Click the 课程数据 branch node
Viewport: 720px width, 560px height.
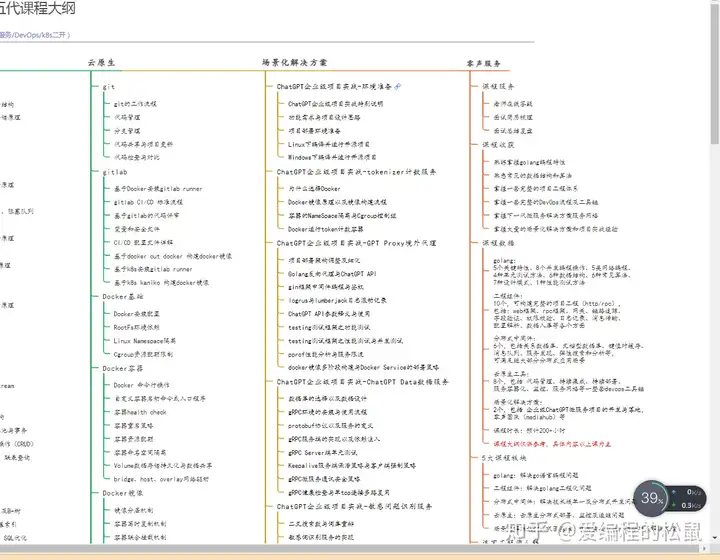[498, 243]
